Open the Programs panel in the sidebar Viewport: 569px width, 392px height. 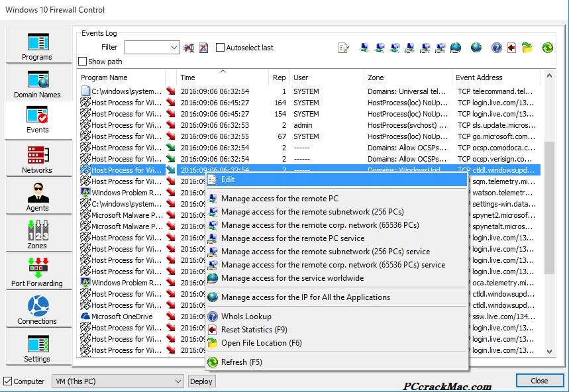click(37, 45)
